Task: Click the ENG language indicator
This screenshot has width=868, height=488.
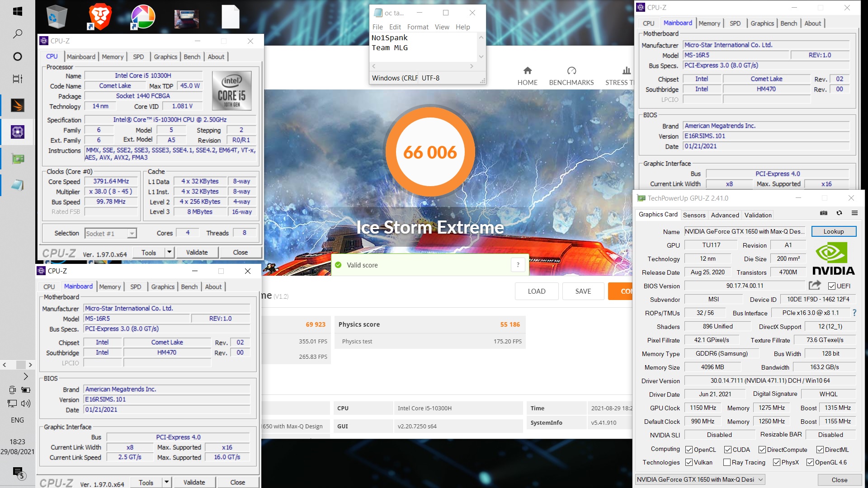Action: coord(17,420)
